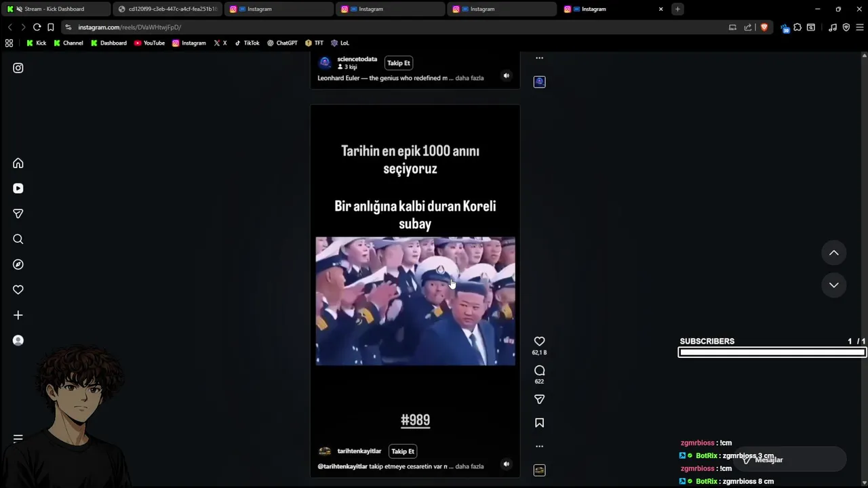This screenshot has width=868, height=488.
Task: Open the apps grid in bookmarks bar
Action: point(9,43)
